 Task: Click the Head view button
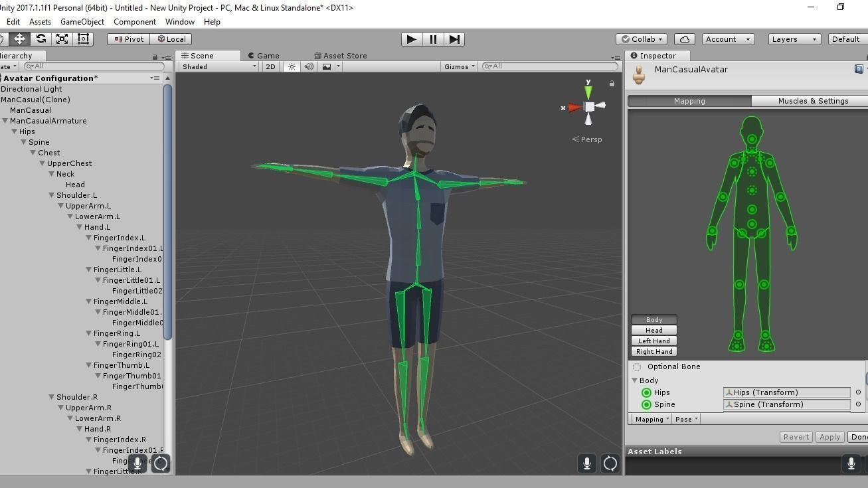click(x=654, y=330)
